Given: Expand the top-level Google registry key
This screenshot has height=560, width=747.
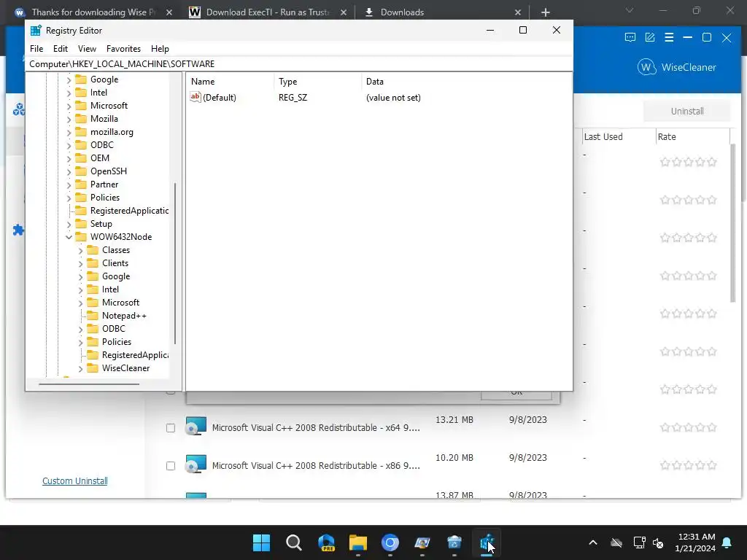Looking at the screenshot, I should 69,79.
